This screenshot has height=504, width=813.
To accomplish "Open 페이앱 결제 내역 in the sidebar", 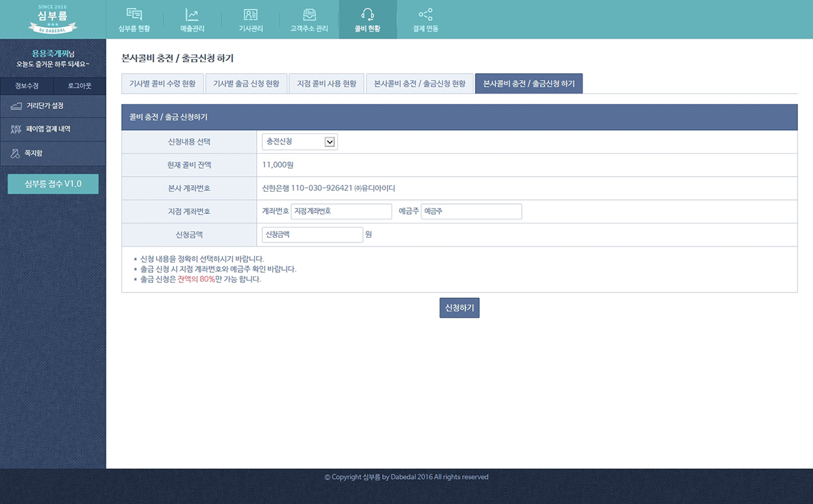I will coord(53,129).
